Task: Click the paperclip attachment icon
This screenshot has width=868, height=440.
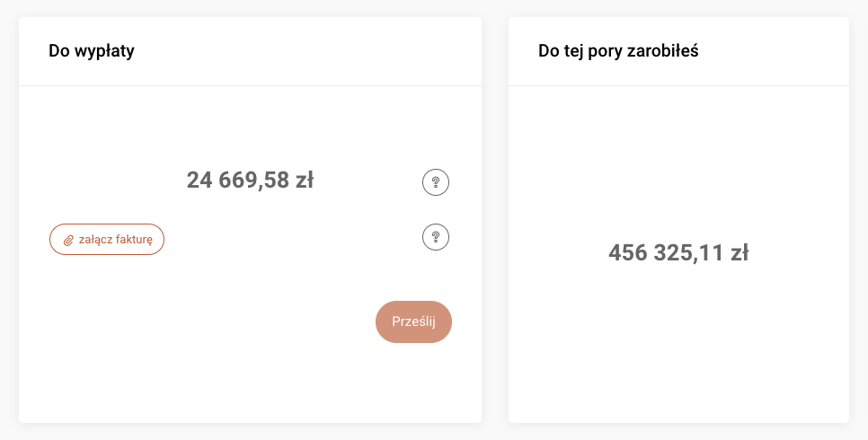Action: [x=68, y=241]
